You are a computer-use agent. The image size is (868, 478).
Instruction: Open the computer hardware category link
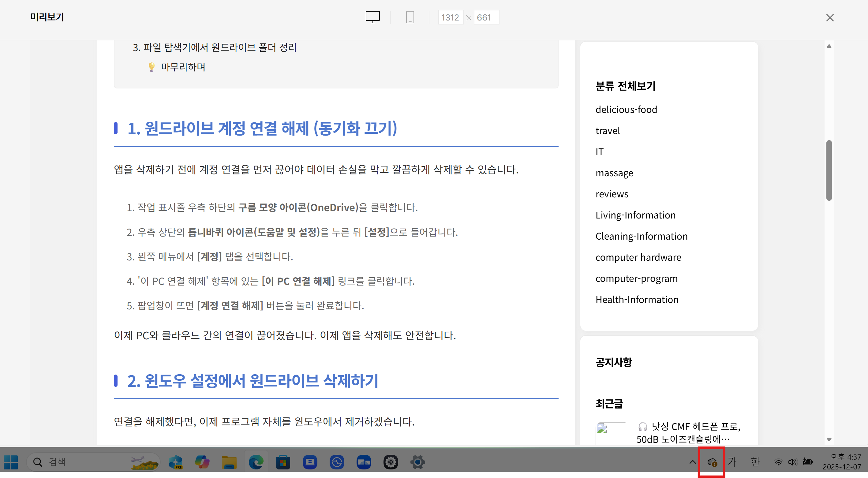(x=638, y=257)
